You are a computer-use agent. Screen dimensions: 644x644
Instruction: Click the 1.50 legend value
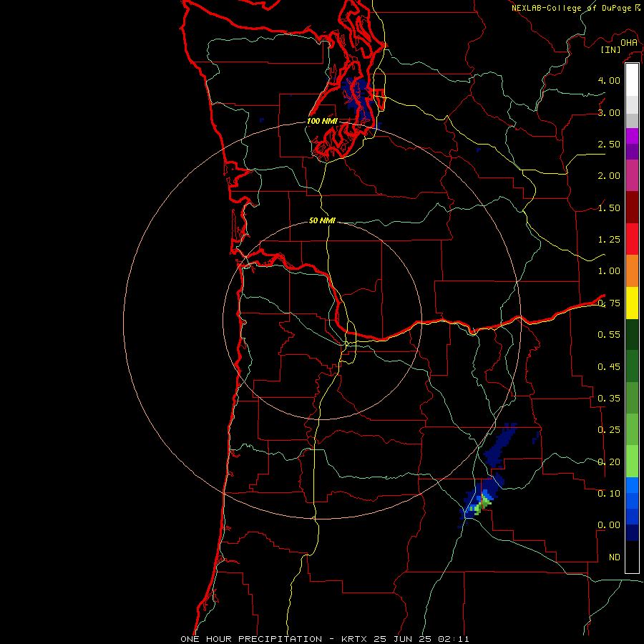[609, 208]
